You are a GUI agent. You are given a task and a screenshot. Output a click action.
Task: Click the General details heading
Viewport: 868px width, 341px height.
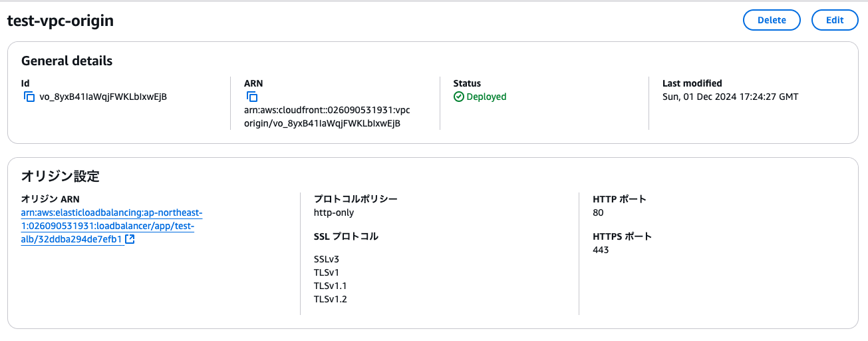point(67,61)
